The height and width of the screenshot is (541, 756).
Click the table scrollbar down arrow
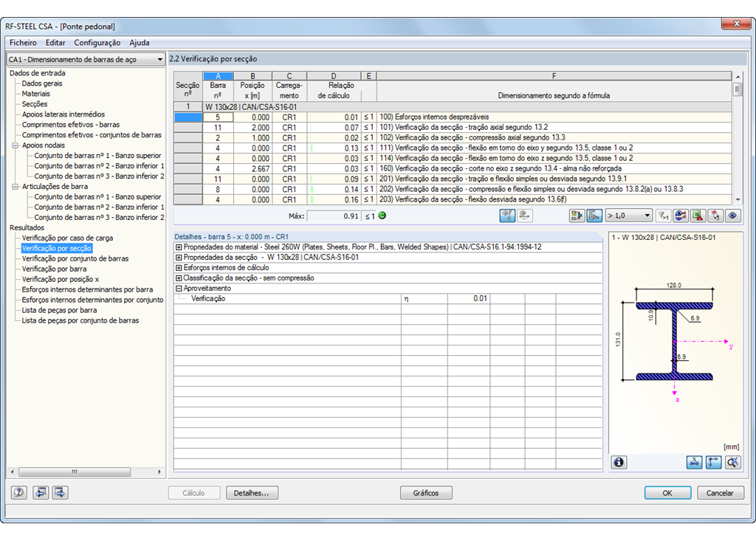coord(738,199)
